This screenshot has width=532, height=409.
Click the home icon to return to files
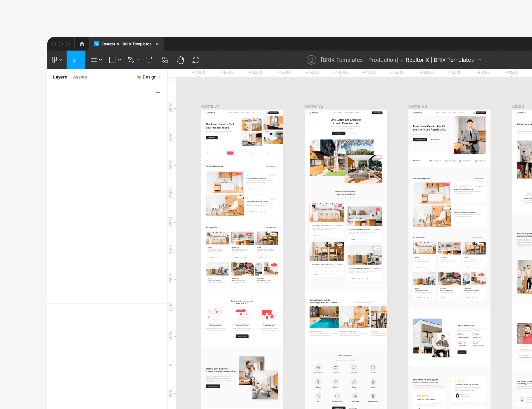coord(82,44)
